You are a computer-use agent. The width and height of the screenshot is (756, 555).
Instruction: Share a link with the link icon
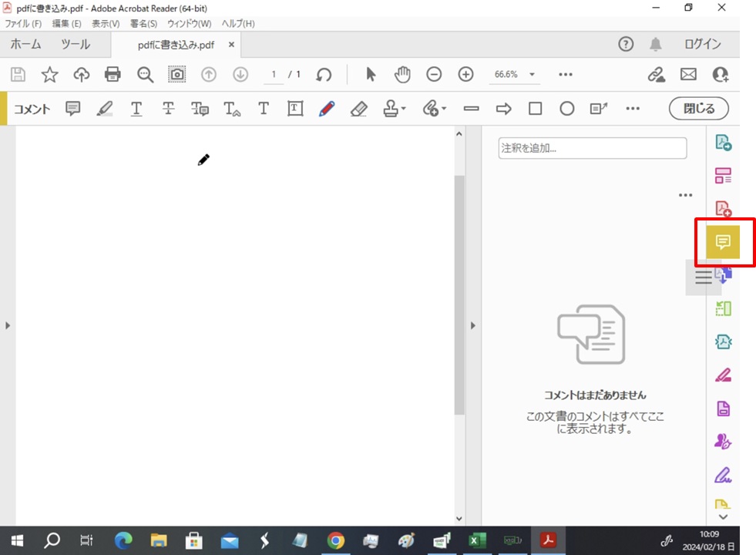[x=656, y=74]
